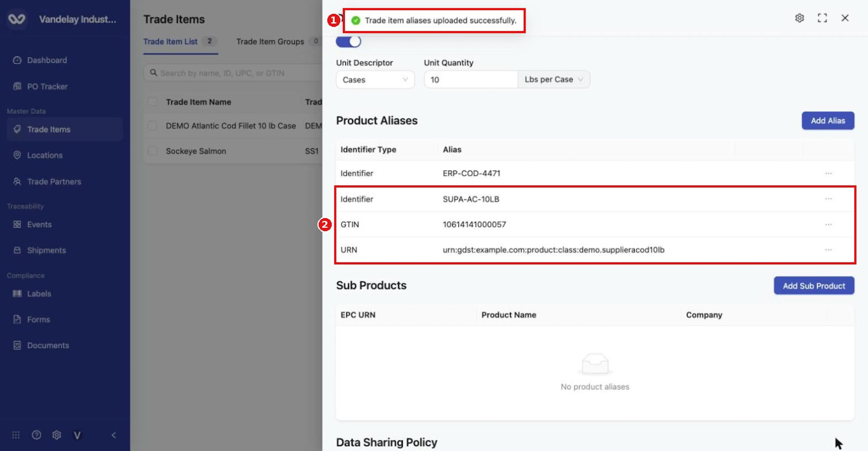Toggle the blue switch above Unit Descriptor
Screen dimensions: 868x451
(x=348, y=42)
